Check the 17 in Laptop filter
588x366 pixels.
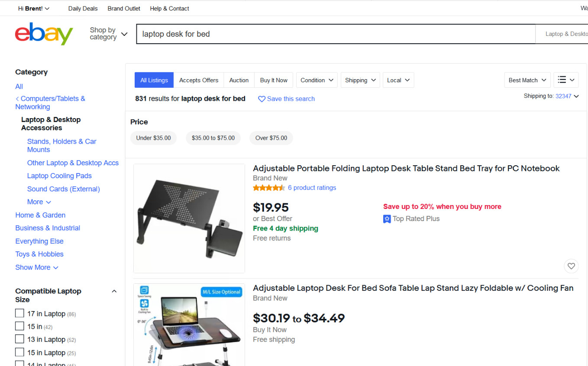(19, 313)
